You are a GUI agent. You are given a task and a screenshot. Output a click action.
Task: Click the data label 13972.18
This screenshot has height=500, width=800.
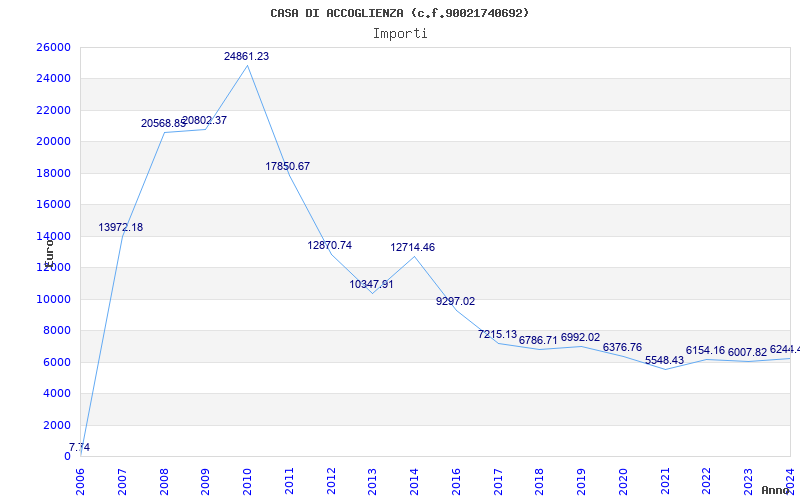tap(120, 228)
